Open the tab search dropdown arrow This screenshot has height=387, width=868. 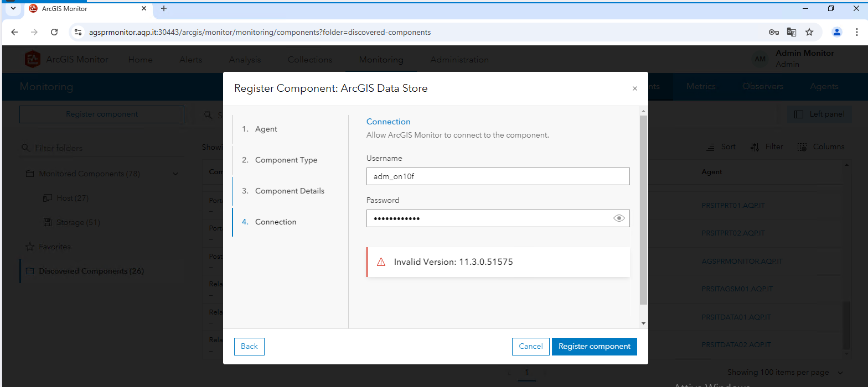point(13,8)
